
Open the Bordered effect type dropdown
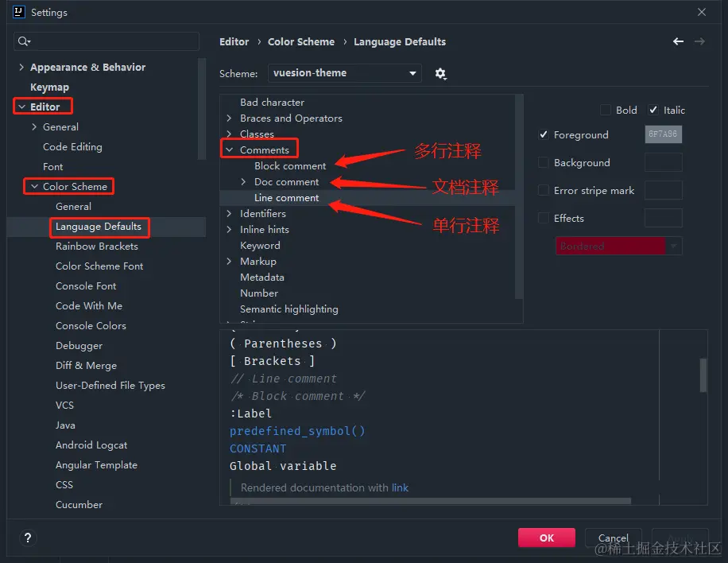click(618, 246)
